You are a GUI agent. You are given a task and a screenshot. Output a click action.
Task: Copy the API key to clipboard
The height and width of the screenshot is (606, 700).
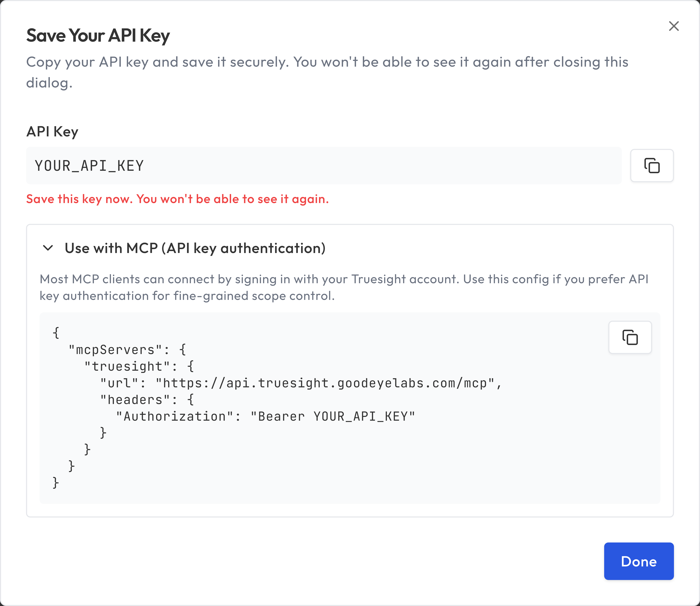(652, 166)
